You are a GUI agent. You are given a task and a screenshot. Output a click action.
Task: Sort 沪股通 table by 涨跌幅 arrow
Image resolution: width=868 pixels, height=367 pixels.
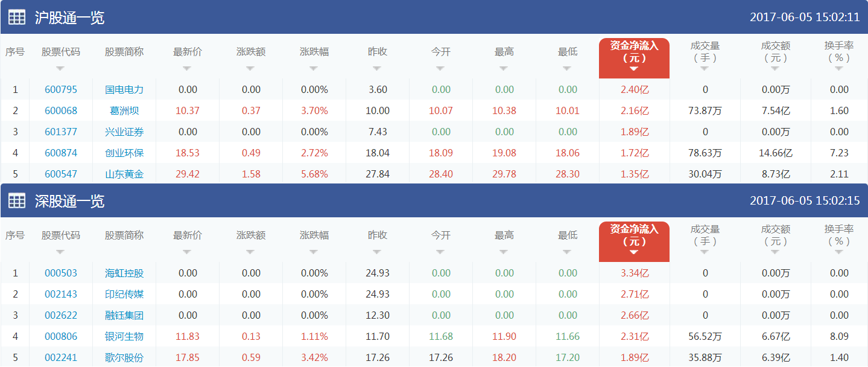click(x=314, y=68)
